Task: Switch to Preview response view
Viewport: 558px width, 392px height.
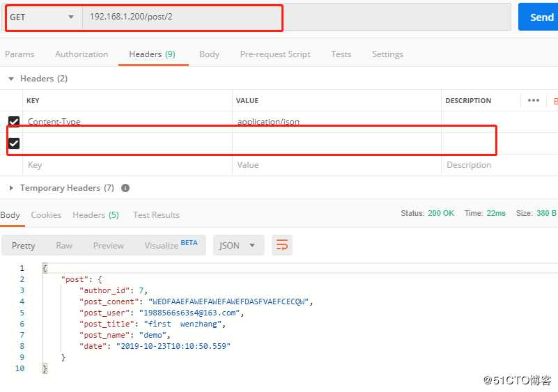Action: click(x=109, y=246)
